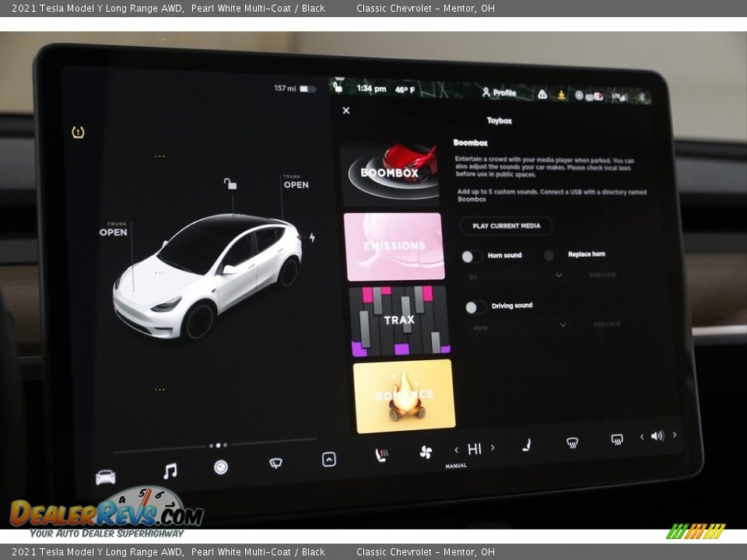Tap the 46° F outside temperature
The image size is (747, 560).
[405, 89]
